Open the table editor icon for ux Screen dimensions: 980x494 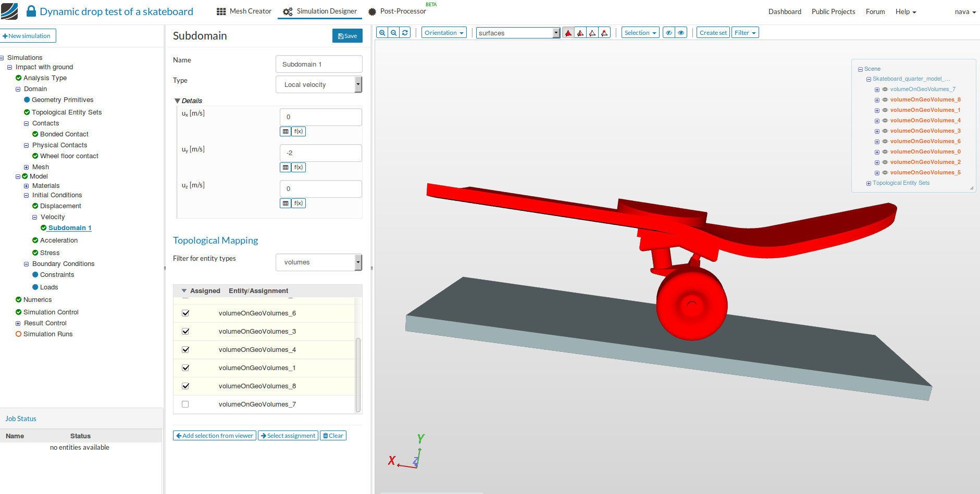286,132
